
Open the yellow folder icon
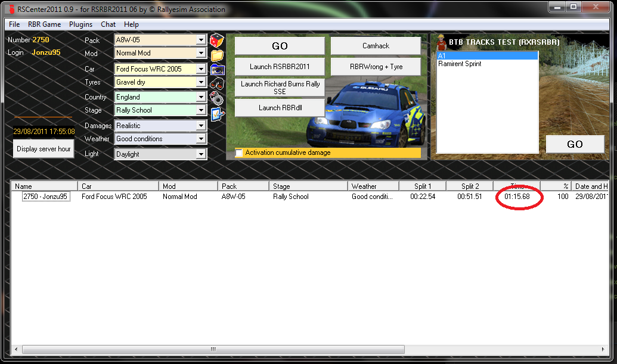[217, 56]
